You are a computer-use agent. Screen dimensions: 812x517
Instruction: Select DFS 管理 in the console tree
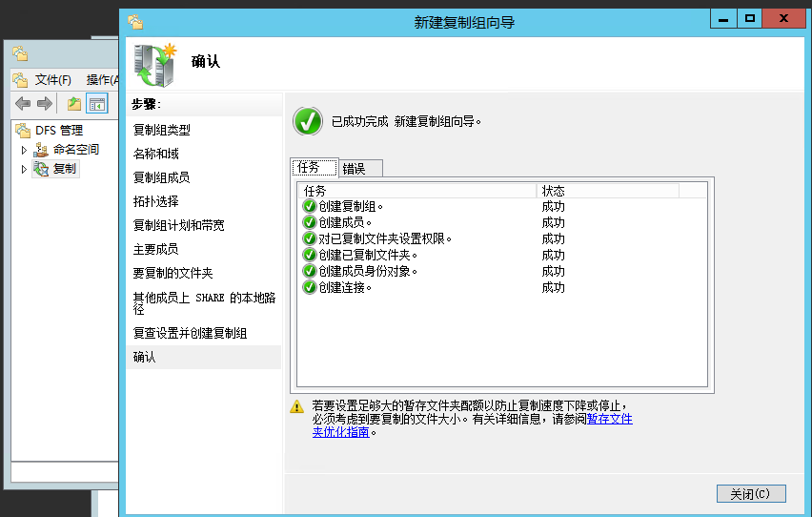[x=59, y=130]
